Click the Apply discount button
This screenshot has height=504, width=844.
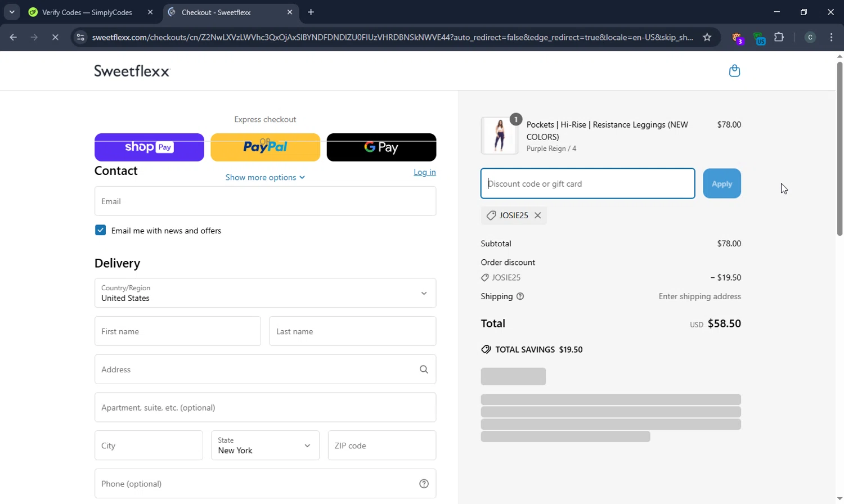point(721,183)
